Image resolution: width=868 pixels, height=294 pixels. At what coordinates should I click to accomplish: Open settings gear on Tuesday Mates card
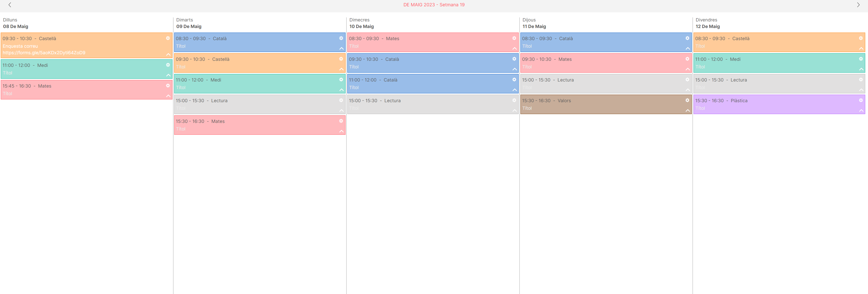[341, 121]
